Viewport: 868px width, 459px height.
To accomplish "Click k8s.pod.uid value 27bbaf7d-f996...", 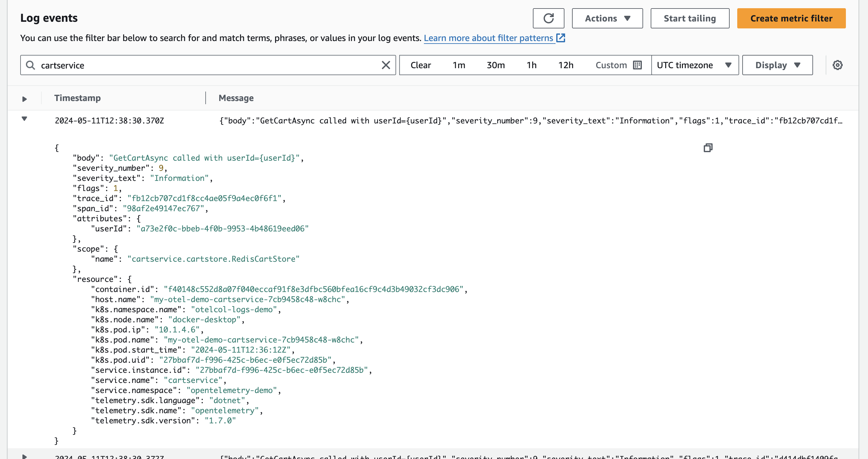I will (245, 360).
